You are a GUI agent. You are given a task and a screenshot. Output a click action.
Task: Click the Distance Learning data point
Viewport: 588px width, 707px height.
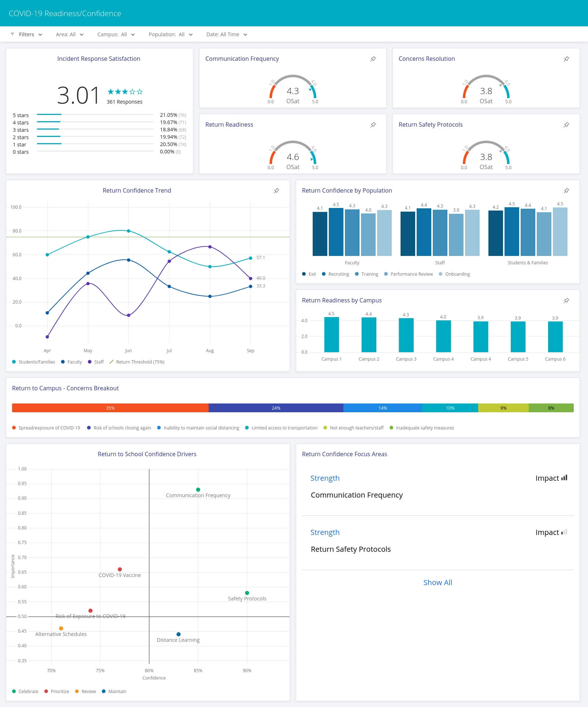coord(178,634)
